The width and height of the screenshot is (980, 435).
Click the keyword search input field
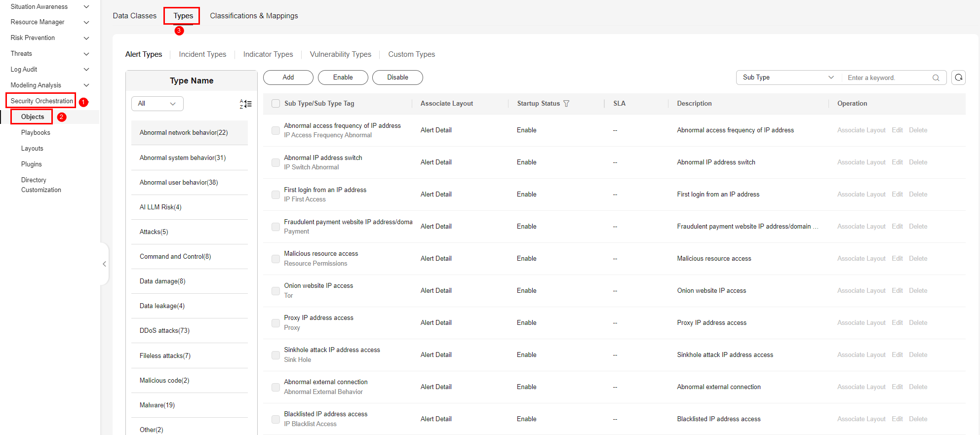[886, 78]
